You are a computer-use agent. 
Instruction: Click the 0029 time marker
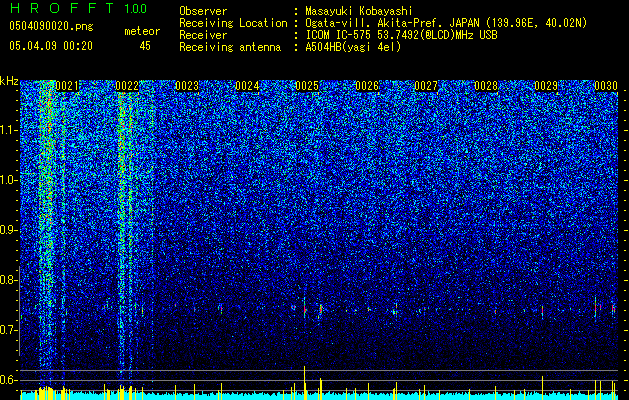(x=546, y=86)
